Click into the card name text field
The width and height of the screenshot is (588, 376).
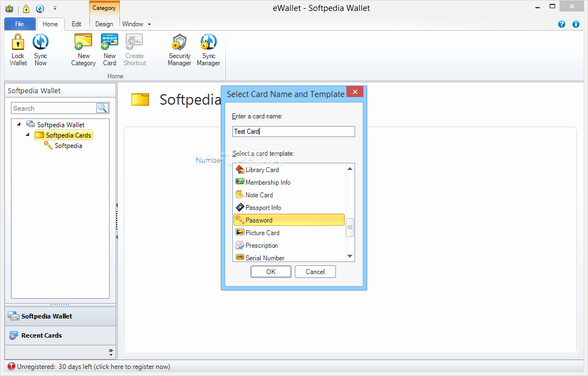[294, 132]
